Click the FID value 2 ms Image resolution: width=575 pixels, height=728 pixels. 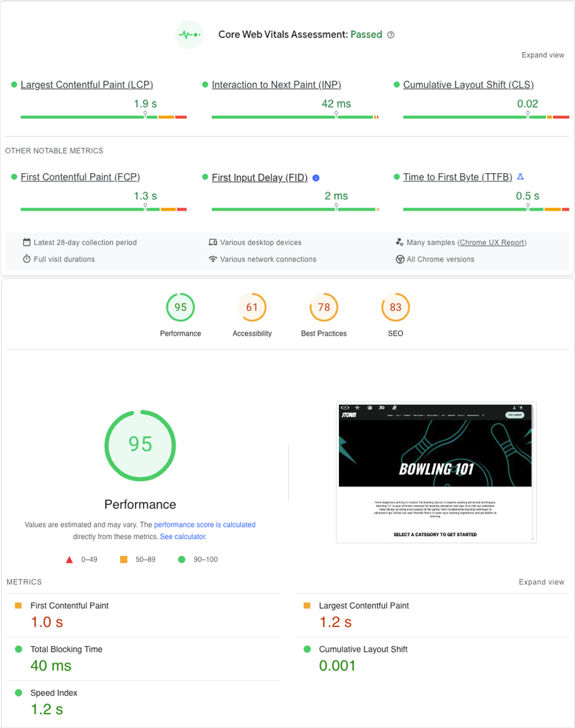pyautogui.click(x=336, y=196)
